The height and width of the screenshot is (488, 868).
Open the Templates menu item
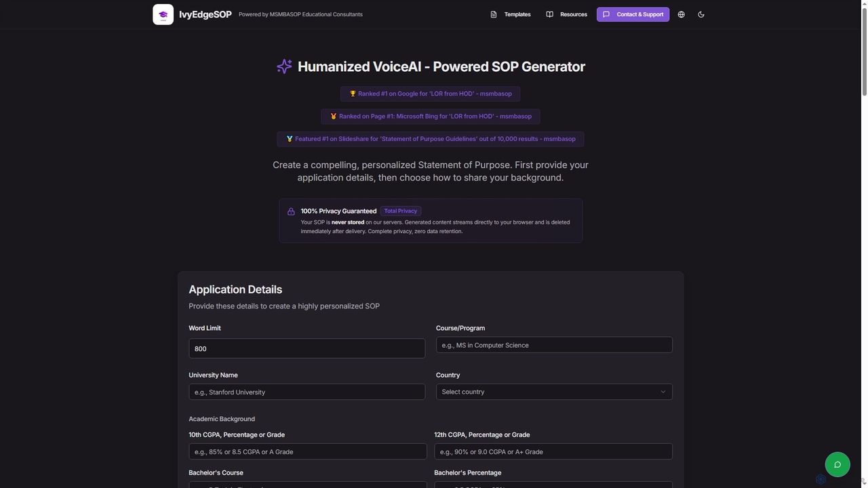click(x=511, y=14)
